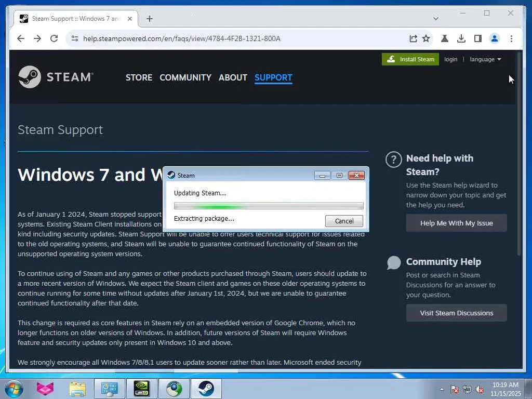532x399 pixels.
Task: Select the Steam Support browser tab
Action: point(75,19)
